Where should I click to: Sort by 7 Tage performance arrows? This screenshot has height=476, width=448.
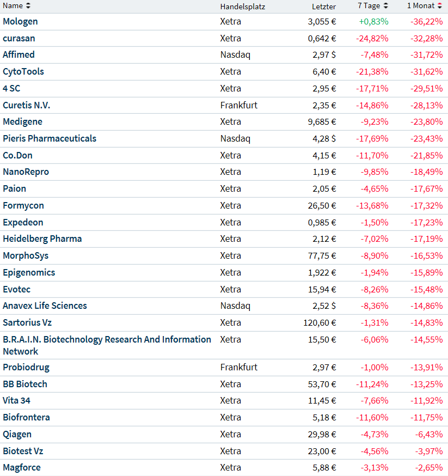coord(386,6)
